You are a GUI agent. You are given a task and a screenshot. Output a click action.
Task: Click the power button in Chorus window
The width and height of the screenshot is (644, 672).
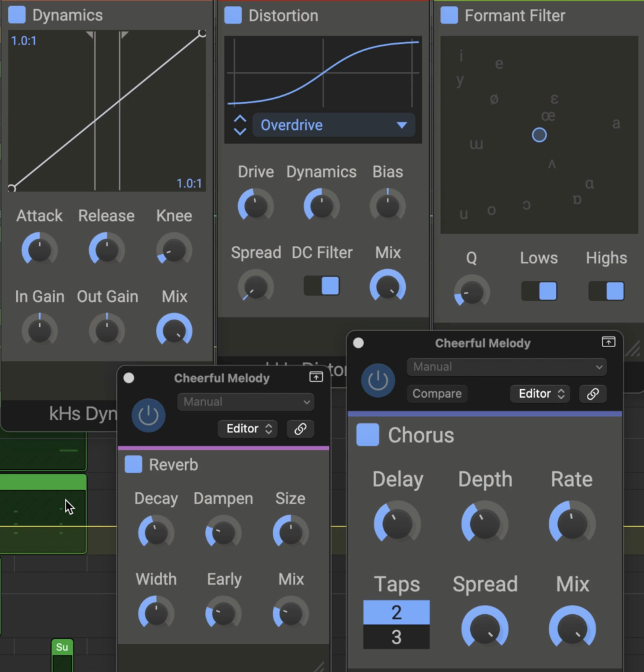pyautogui.click(x=378, y=381)
